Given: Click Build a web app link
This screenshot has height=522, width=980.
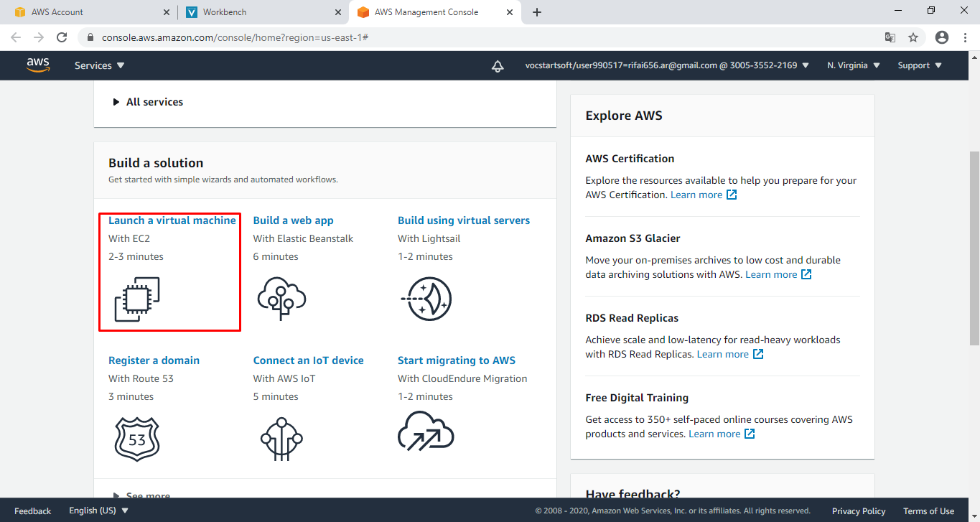Looking at the screenshot, I should coord(294,220).
